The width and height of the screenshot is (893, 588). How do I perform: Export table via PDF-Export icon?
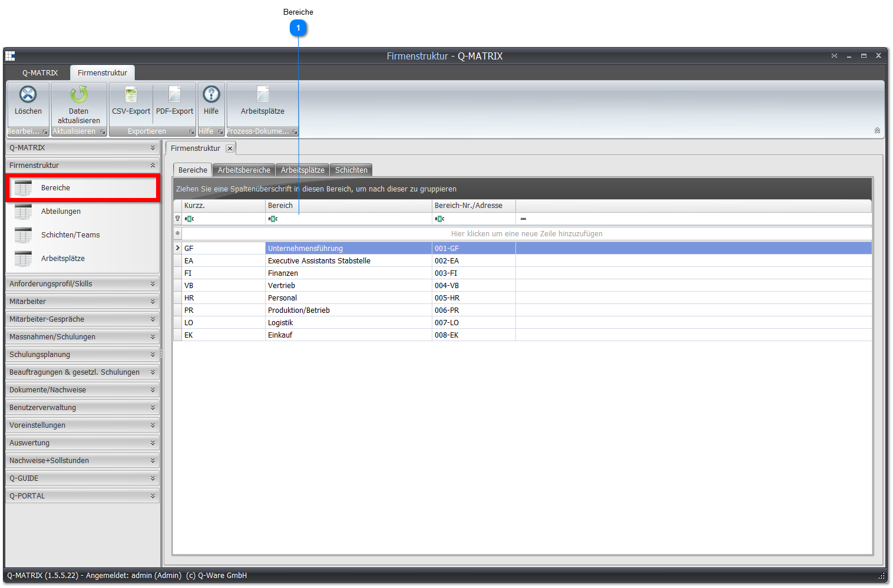point(174,94)
